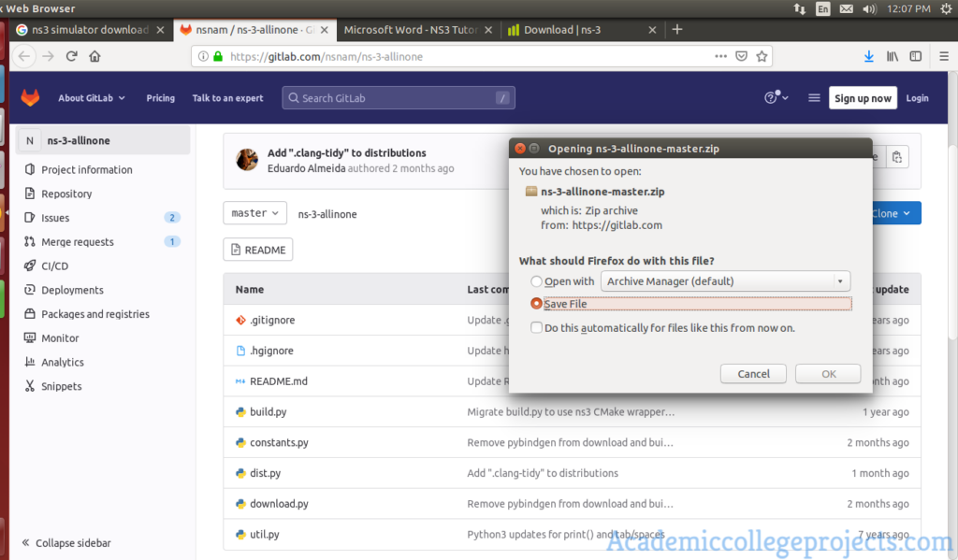958x560 pixels.
Task: Open Monitor in sidebar
Action: pos(60,338)
